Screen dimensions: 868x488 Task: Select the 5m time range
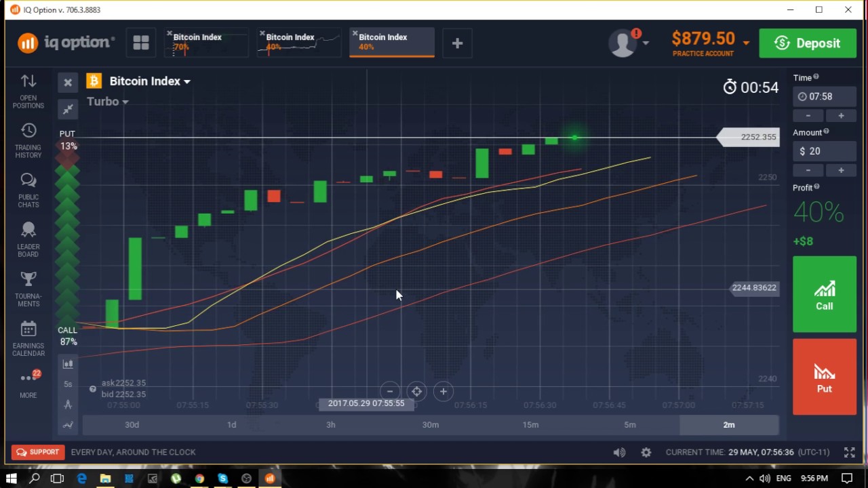tap(630, 425)
